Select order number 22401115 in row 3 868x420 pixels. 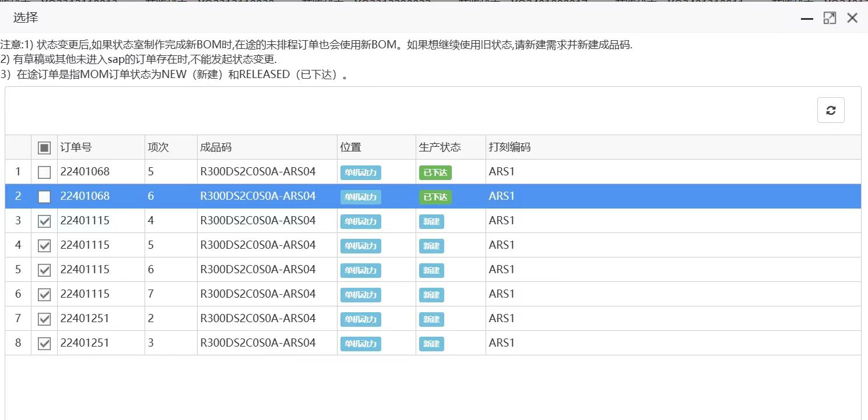[x=85, y=221]
